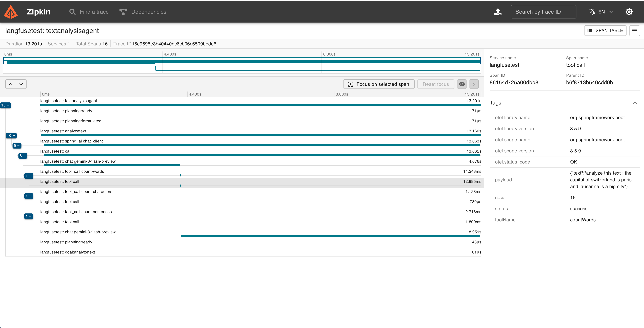
Task: Toggle the eye visibility button
Action: tap(461, 84)
